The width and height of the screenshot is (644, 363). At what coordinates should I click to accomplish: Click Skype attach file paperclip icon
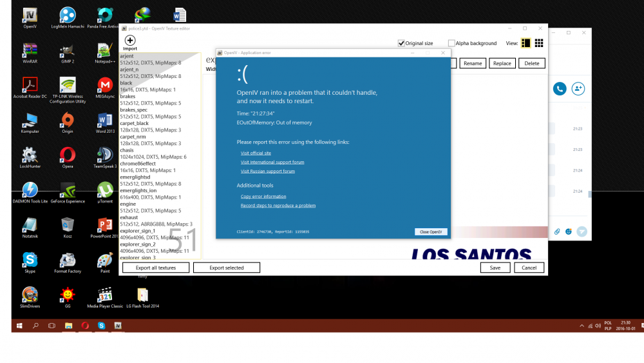pos(557,231)
